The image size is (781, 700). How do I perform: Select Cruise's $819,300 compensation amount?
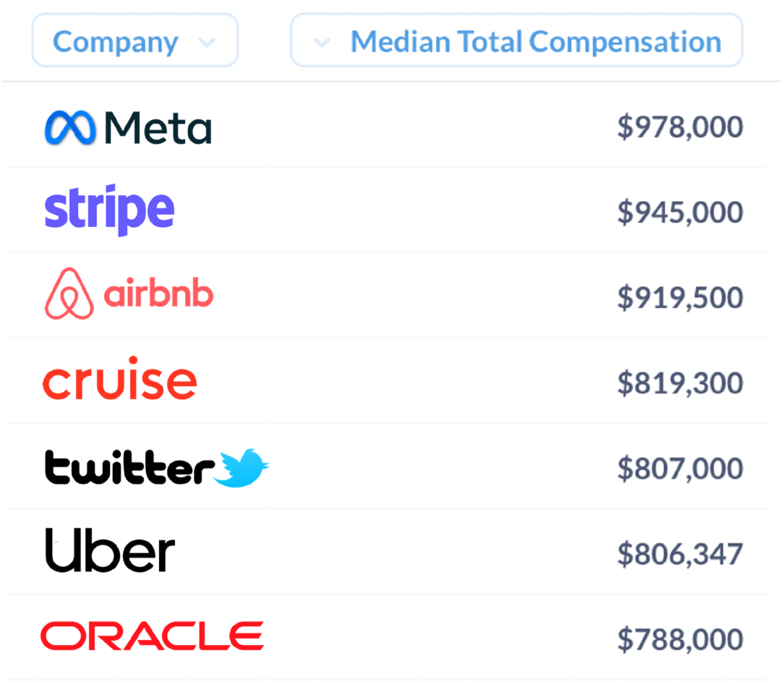point(680,383)
